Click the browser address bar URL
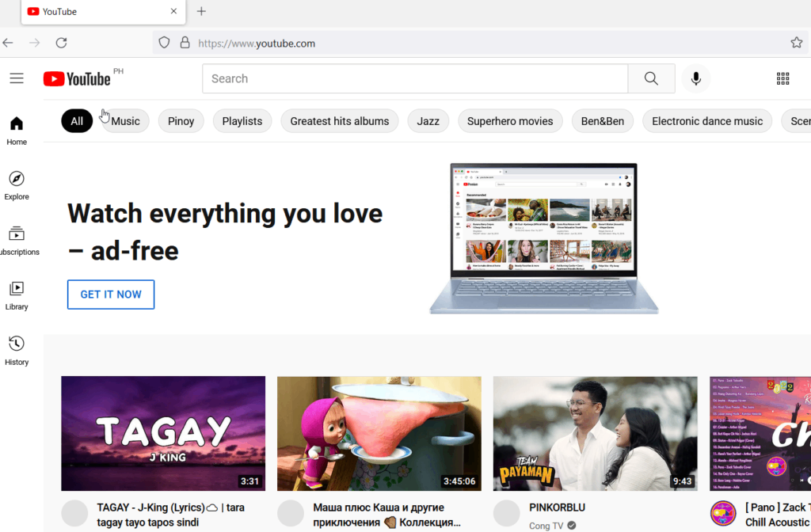The image size is (811, 532). point(257,44)
